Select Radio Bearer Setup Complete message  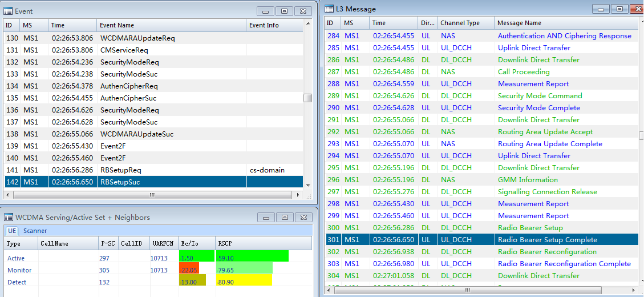(x=482, y=239)
